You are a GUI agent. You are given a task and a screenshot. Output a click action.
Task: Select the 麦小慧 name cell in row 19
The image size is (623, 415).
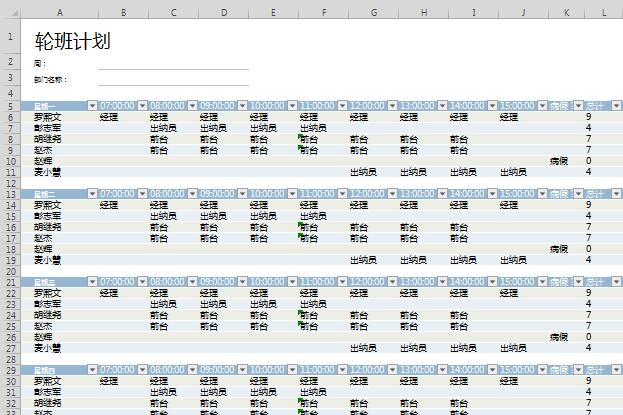(x=48, y=260)
